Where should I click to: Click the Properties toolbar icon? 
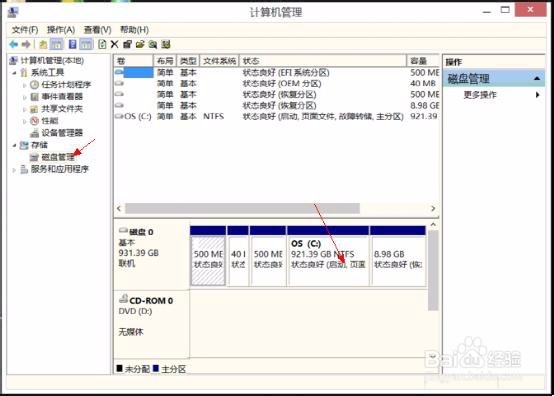pos(127,45)
